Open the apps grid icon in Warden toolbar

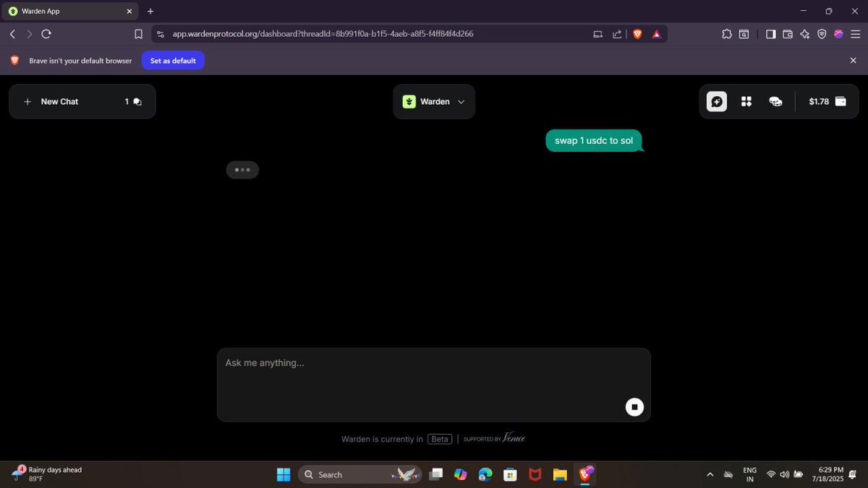pyautogui.click(x=746, y=102)
